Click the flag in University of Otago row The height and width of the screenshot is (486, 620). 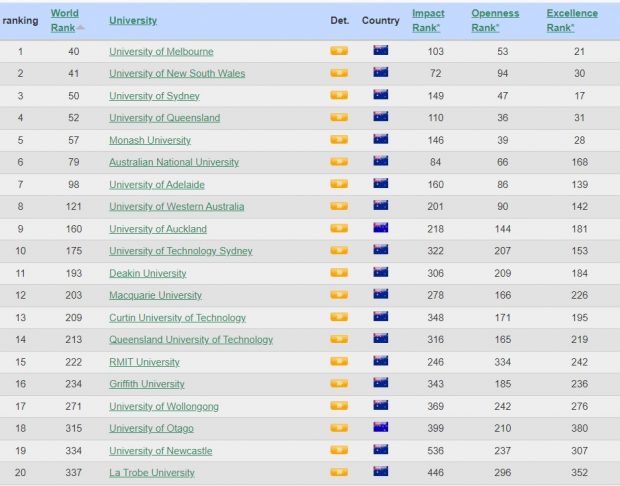pyautogui.click(x=381, y=427)
